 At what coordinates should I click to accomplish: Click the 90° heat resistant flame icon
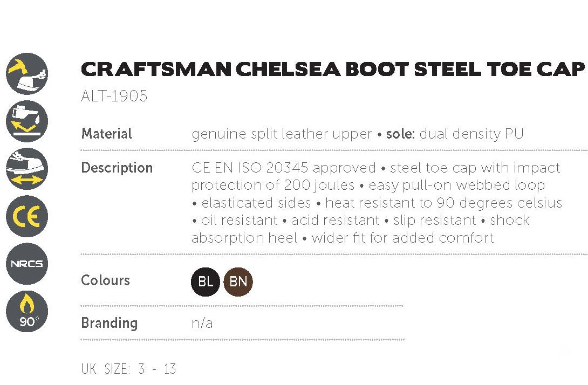26,311
